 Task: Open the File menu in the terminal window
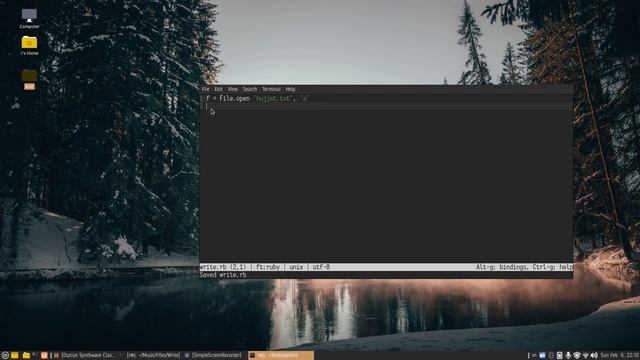205,89
